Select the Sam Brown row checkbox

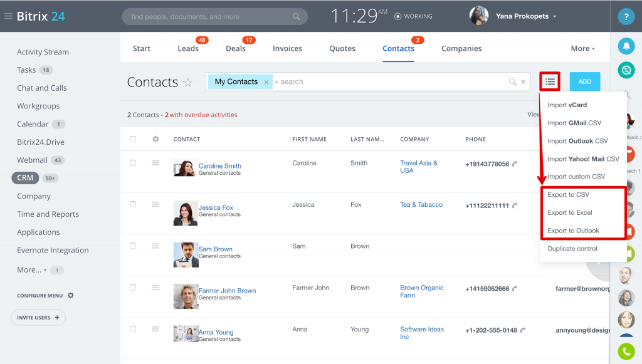[x=133, y=246]
